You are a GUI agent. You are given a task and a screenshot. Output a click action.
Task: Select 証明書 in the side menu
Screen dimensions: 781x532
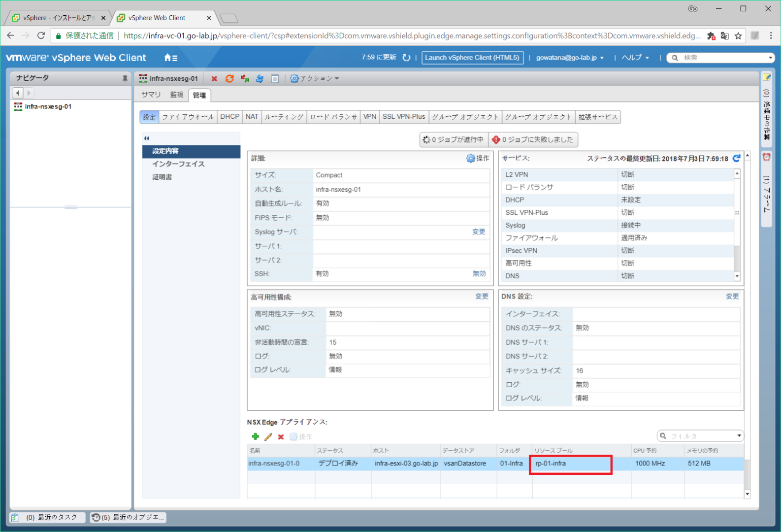point(191,177)
